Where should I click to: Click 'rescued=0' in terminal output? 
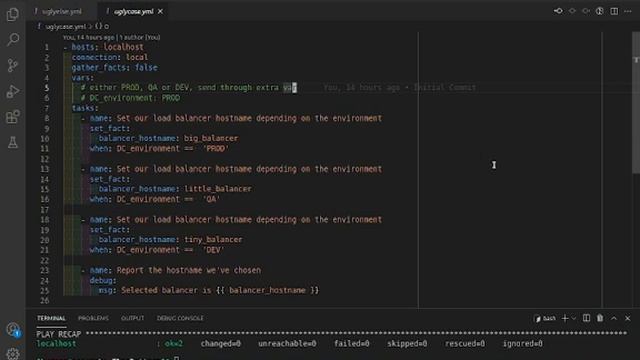[465, 344]
